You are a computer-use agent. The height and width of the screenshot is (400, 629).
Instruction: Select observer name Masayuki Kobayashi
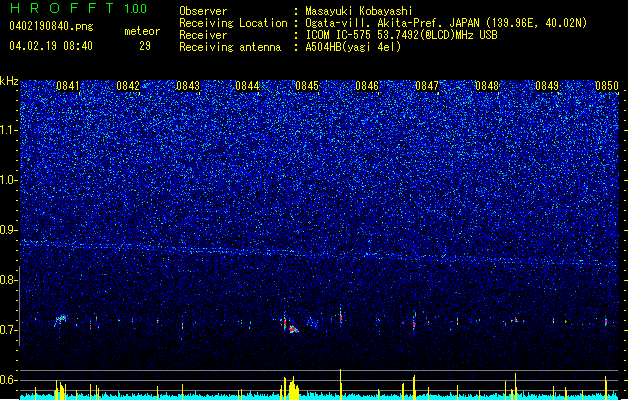pyautogui.click(x=359, y=11)
